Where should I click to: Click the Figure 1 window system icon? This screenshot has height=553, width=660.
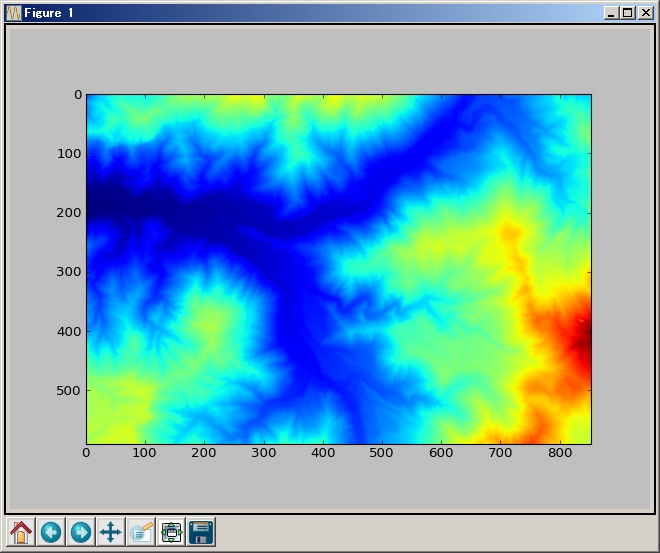(x=13, y=13)
